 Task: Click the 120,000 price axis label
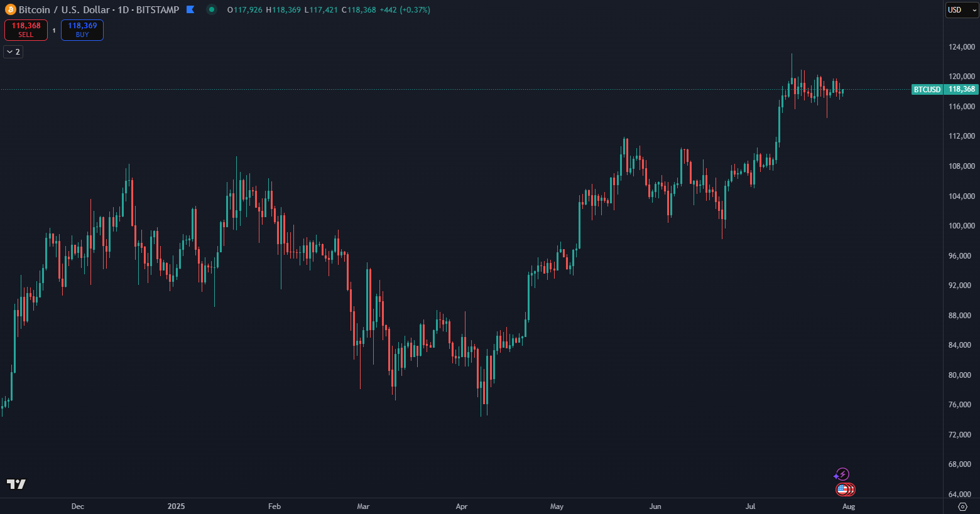point(962,77)
